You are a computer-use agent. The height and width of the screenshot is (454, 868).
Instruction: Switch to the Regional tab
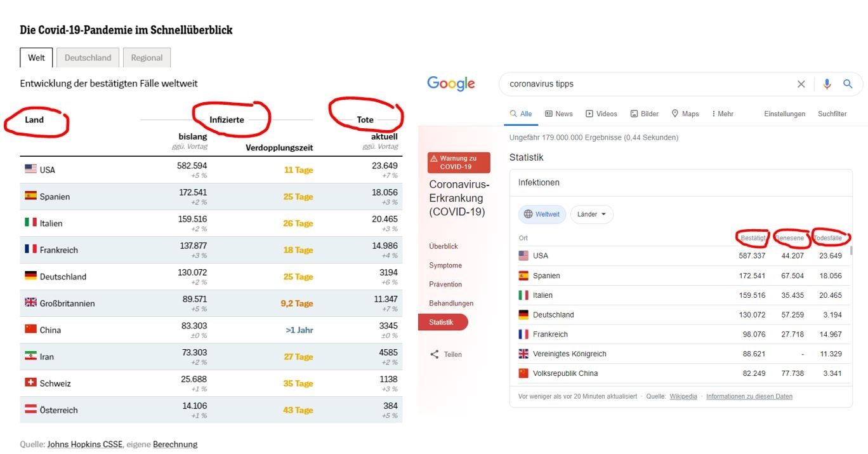pos(147,58)
